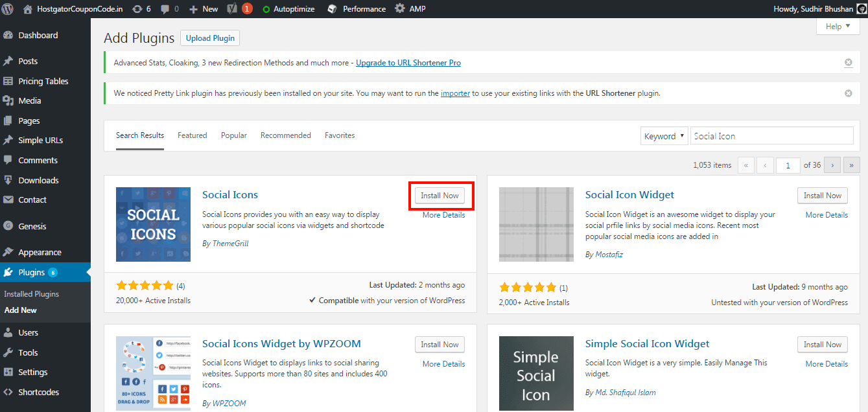
Task: Open the Howdy, Sudhir Bhushan account menu
Action: pyautogui.click(x=814, y=8)
